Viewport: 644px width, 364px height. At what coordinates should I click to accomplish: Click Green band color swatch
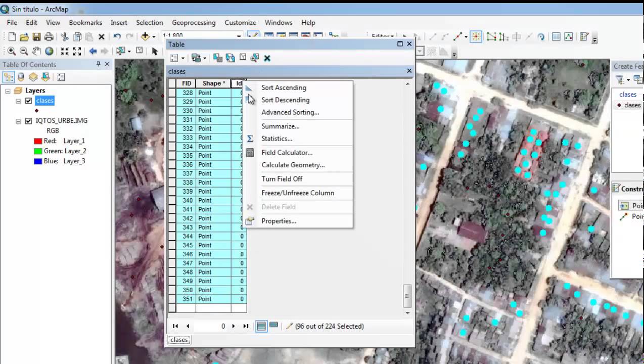[37, 151]
